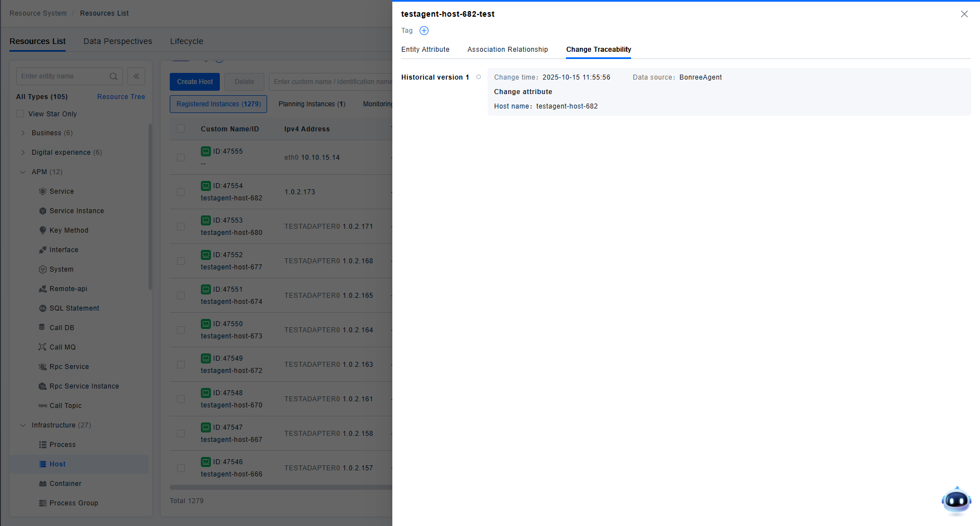This screenshot has height=526, width=980.
Task: Close the testagent-host-682-test detail panel
Action: pos(964,14)
